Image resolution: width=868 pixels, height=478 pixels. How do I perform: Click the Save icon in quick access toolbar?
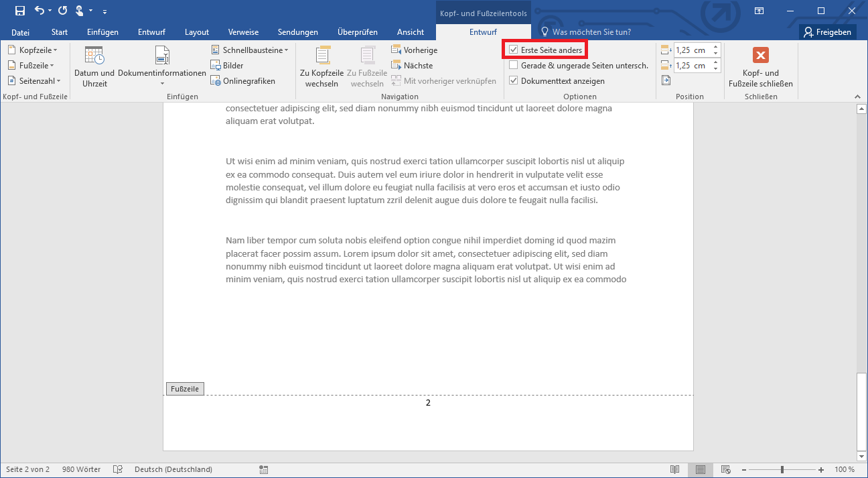pyautogui.click(x=20, y=11)
